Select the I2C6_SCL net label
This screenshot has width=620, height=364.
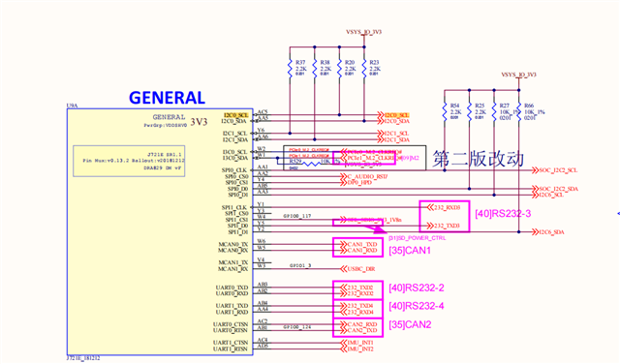pyautogui.click(x=551, y=196)
